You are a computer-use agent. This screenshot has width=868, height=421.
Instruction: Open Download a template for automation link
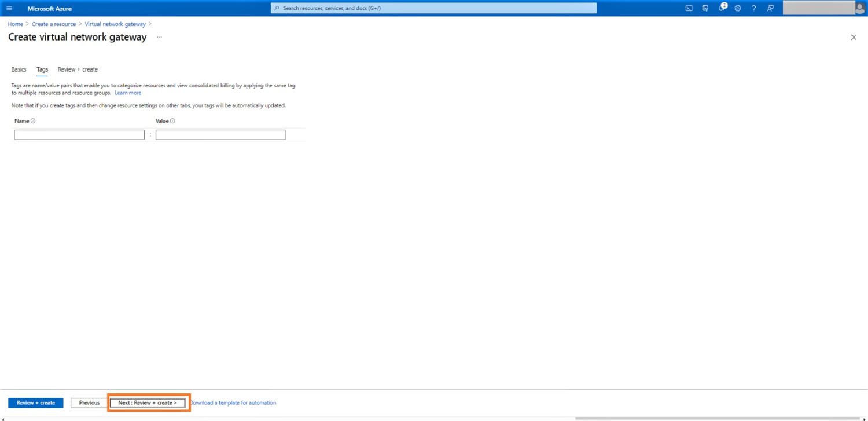tap(233, 402)
